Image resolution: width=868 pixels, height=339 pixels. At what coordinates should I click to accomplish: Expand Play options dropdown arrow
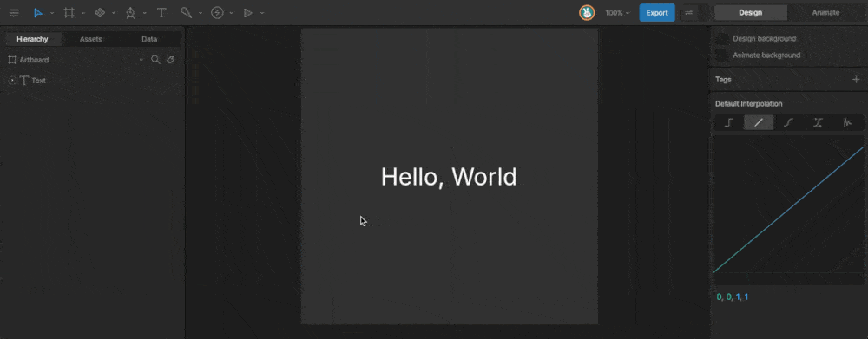[262, 13]
